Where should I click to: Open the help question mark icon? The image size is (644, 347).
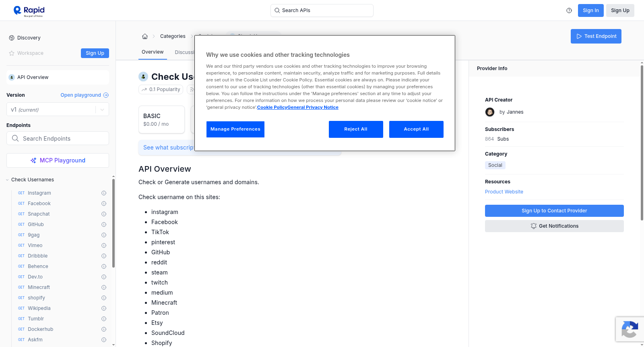pos(569,10)
